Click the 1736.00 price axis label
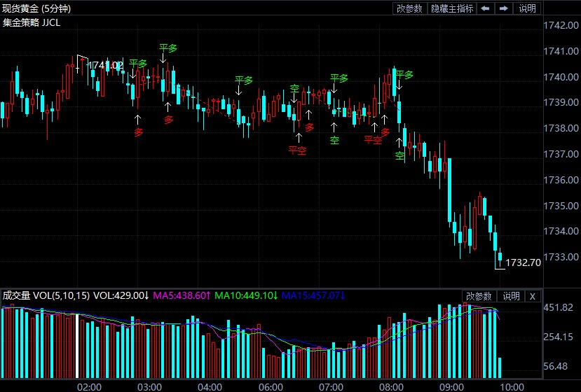 (x=561, y=180)
